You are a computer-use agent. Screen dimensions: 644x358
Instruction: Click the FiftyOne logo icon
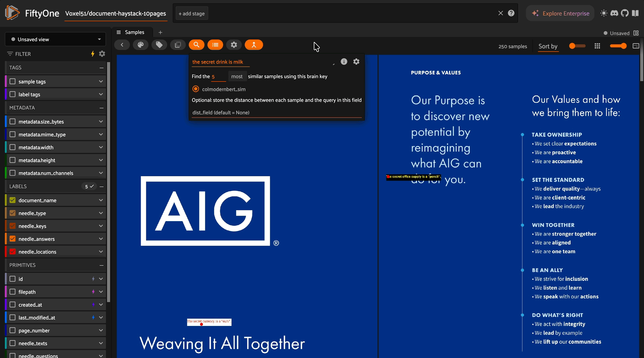coord(12,13)
